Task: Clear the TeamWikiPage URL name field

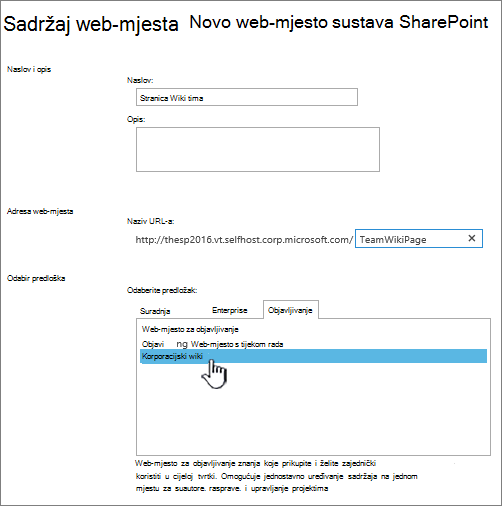Action: (x=471, y=238)
